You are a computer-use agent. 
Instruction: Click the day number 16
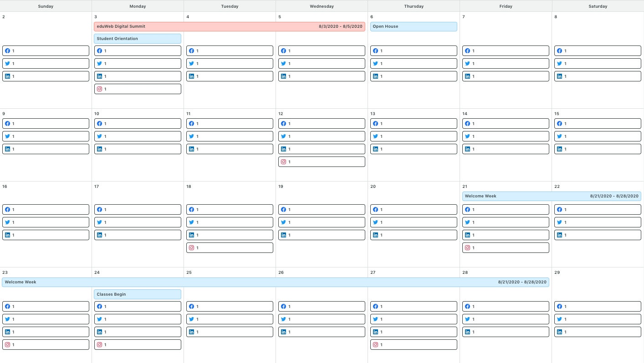(5, 187)
